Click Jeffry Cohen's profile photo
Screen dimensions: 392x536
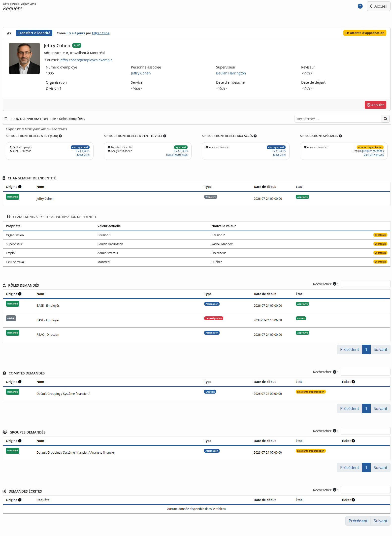24,59
